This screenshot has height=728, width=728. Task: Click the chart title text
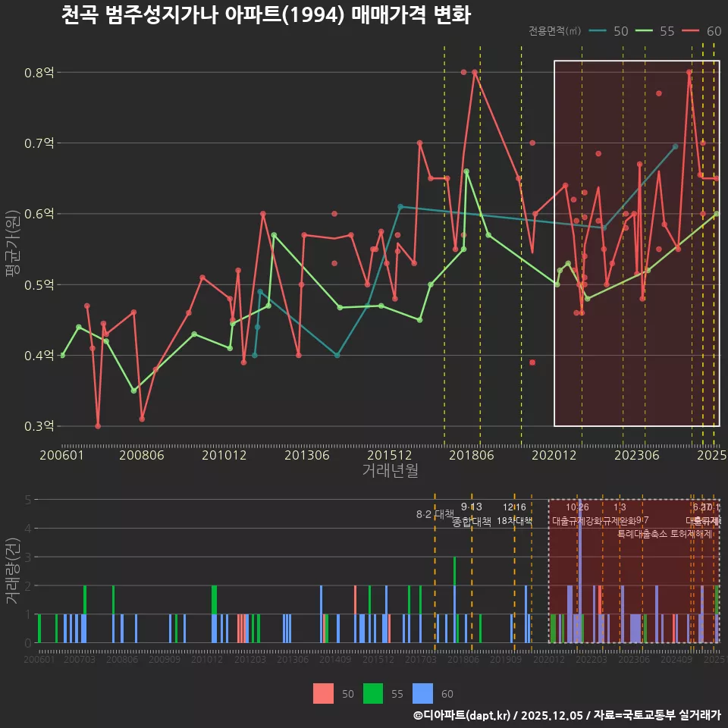tap(265, 15)
